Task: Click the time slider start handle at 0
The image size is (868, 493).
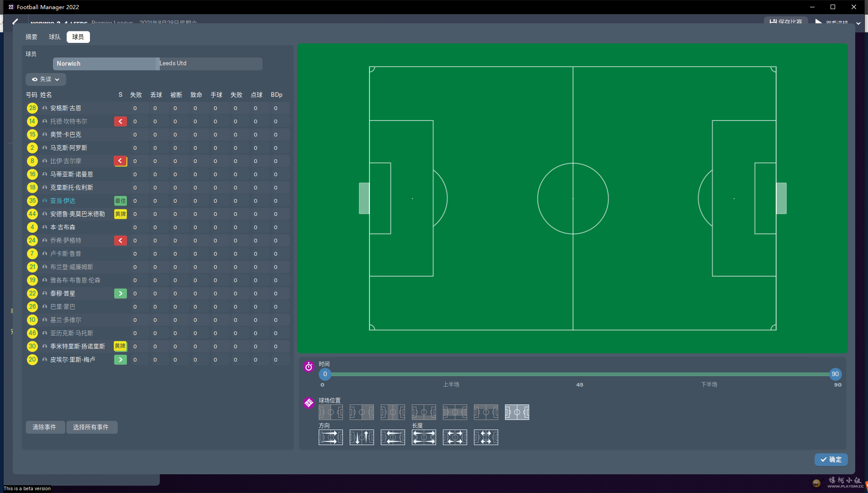Action: [x=325, y=374]
